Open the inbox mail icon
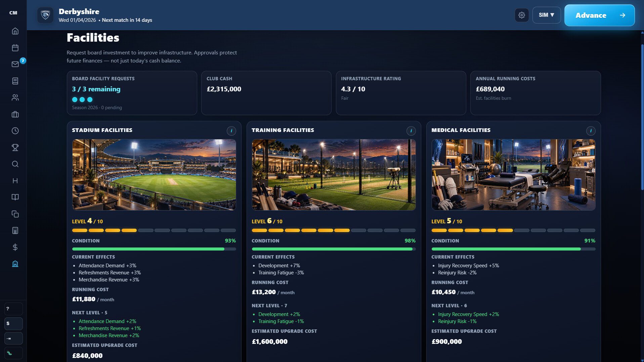The image size is (644, 362). tap(15, 64)
